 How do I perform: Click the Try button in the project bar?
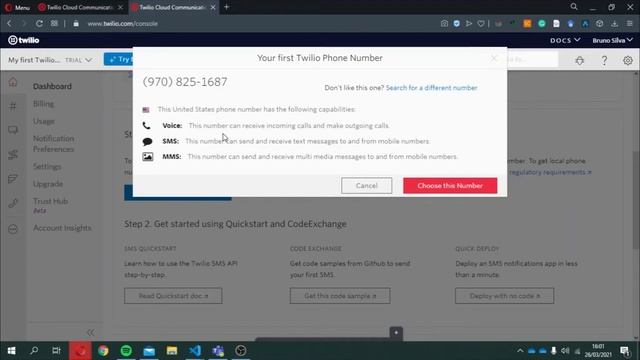pyautogui.click(x=119, y=60)
